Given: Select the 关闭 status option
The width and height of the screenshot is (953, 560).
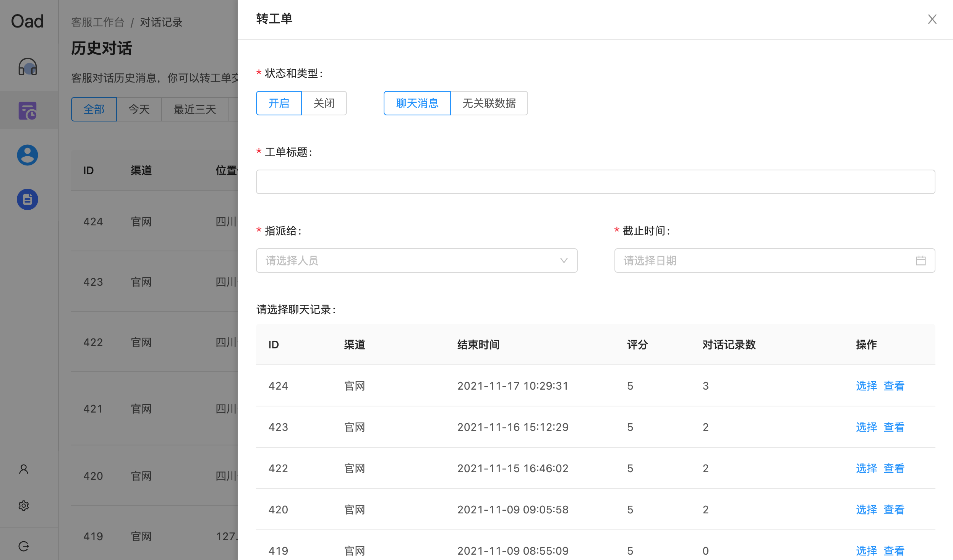Looking at the screenshot, I should click(x=324, y=103).
